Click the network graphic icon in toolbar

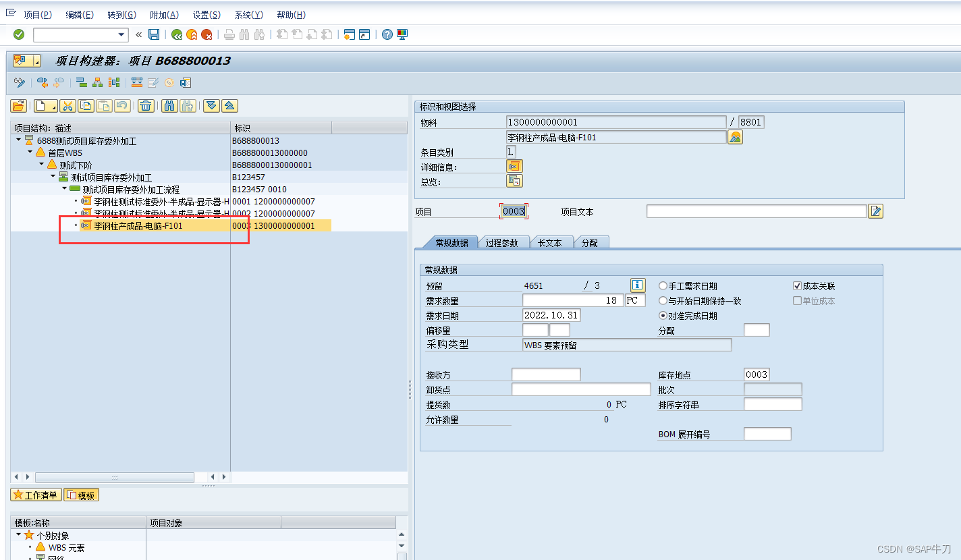click(x=113, y=82)
